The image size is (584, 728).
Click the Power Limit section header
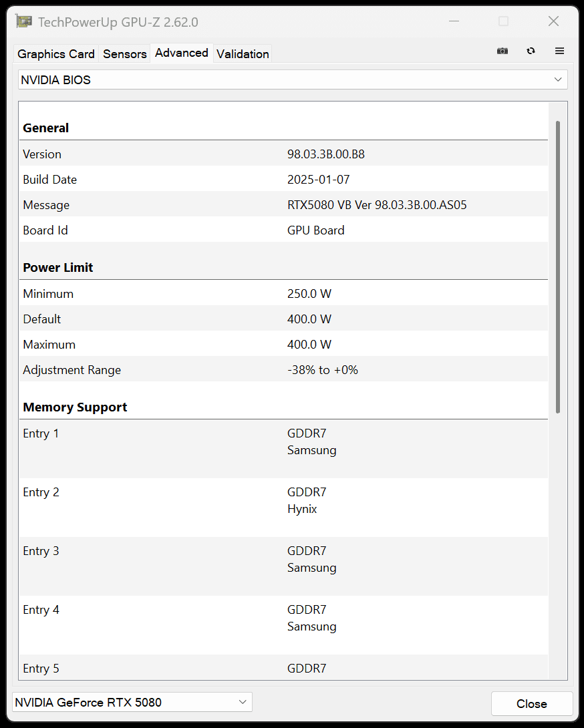pyautogui.click(x=57, y=267)
